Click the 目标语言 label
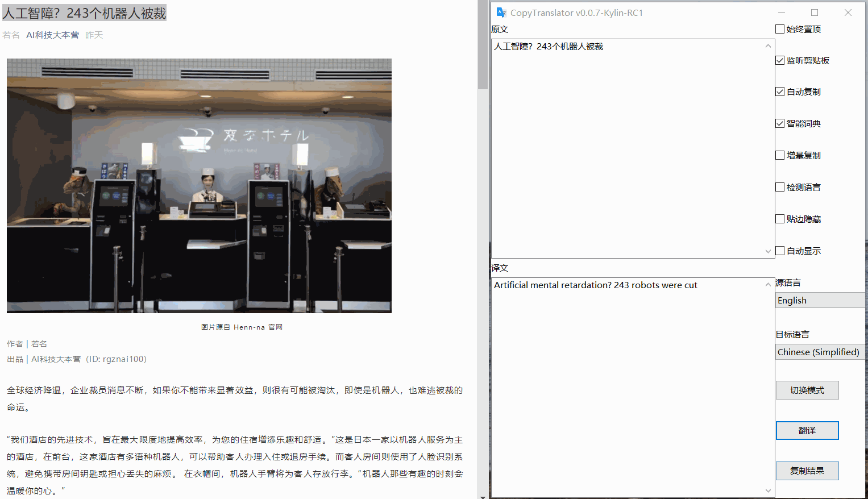 [792, 334]
